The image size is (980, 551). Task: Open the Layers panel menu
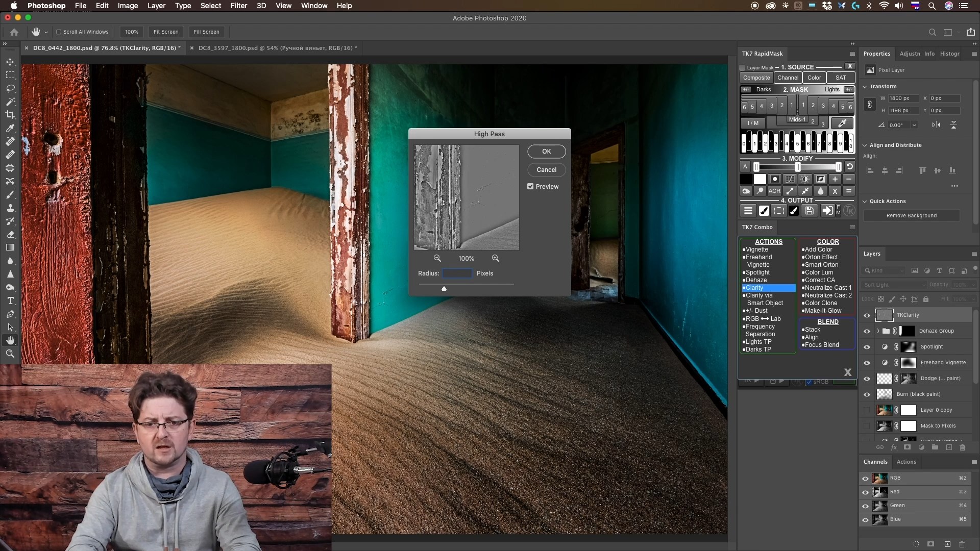pyautogui.click(x=974, y=254)
